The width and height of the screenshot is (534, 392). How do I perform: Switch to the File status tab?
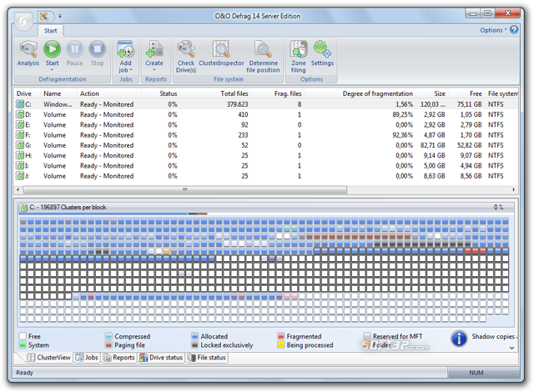click(x=207, y=357)
